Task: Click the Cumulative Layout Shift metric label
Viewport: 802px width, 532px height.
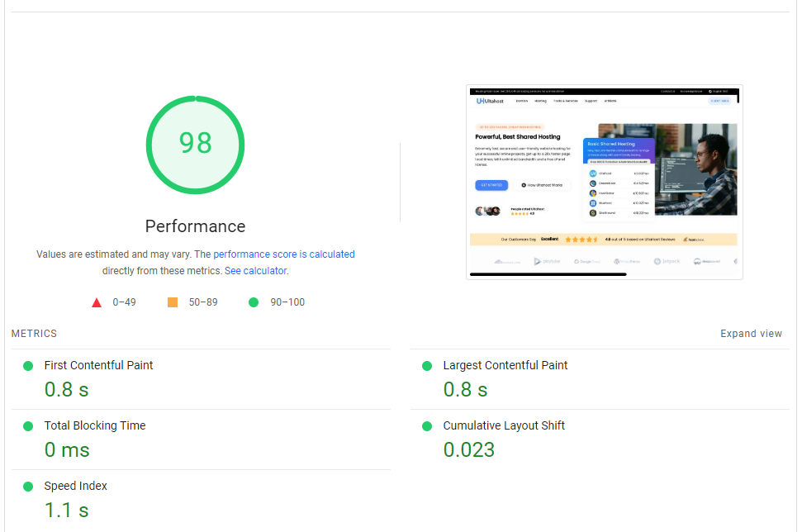Action: (504, 425)
